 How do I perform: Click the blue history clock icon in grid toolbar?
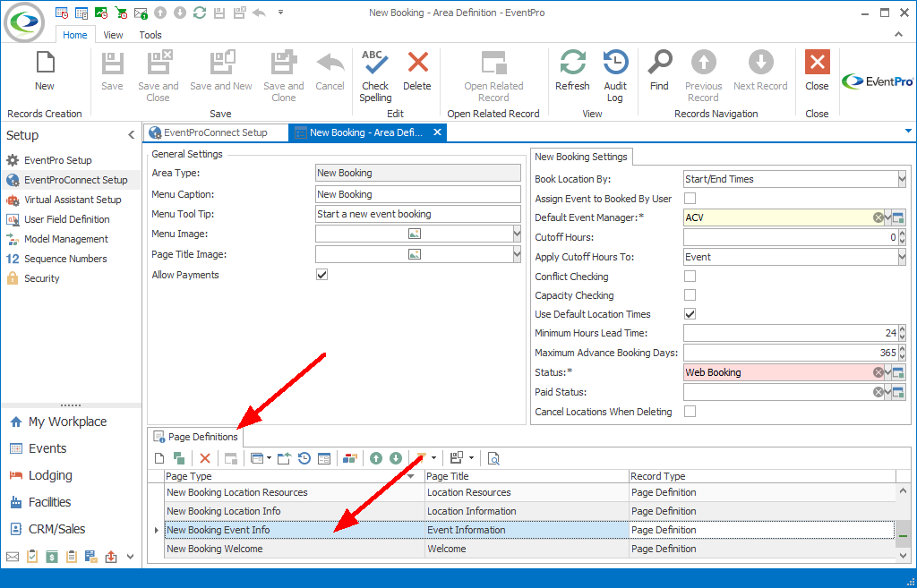click(x=304, y=459)
